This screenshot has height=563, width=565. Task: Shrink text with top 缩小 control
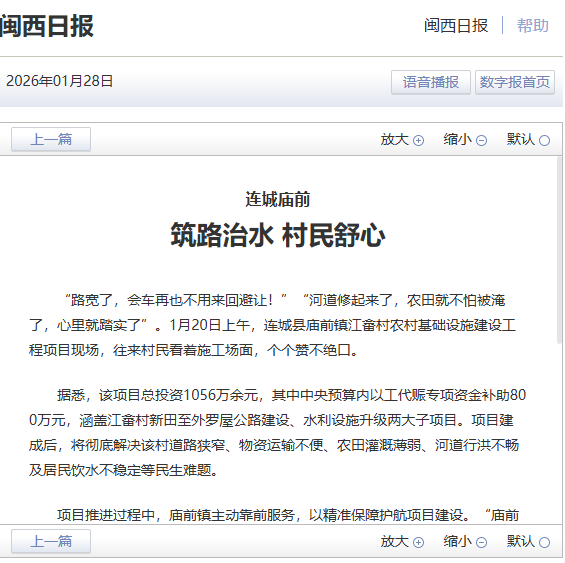coord(465,139)
